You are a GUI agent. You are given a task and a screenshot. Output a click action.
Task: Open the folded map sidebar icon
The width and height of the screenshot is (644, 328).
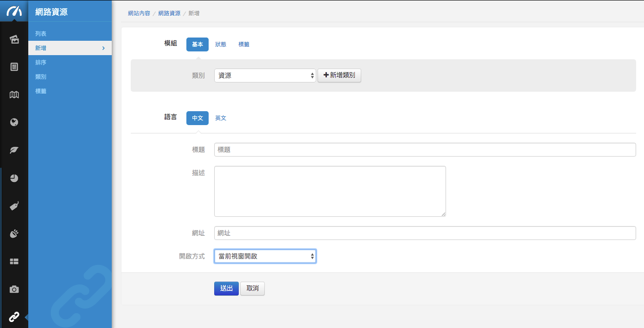(14, 95)
